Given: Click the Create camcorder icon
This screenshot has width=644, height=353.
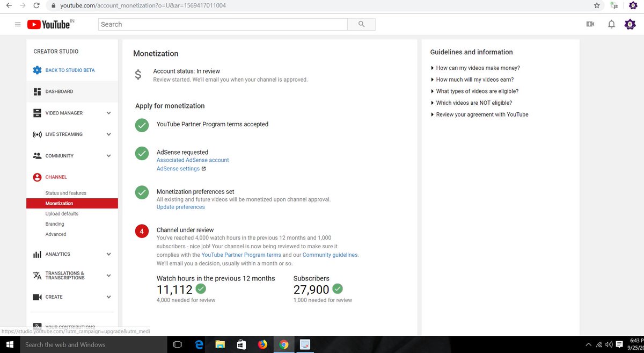Looking at the screenshot, I should (37, 297).
